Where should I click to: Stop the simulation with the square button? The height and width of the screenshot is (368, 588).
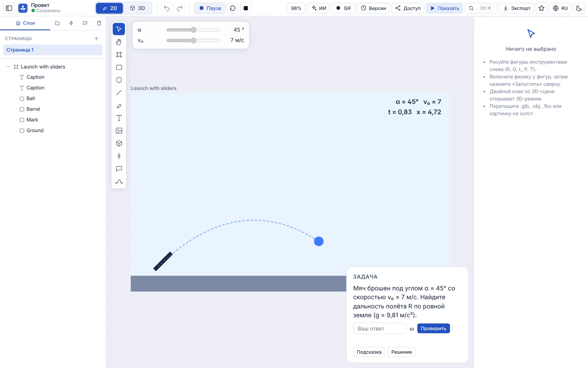(246, 8)
